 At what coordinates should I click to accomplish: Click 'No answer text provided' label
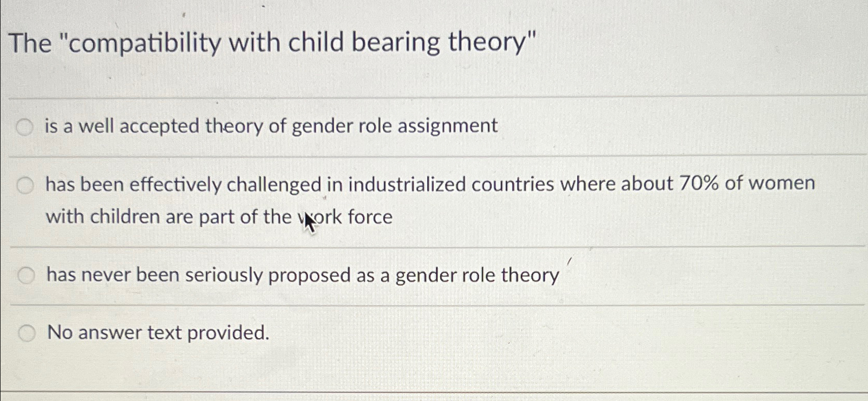(157, 332)
